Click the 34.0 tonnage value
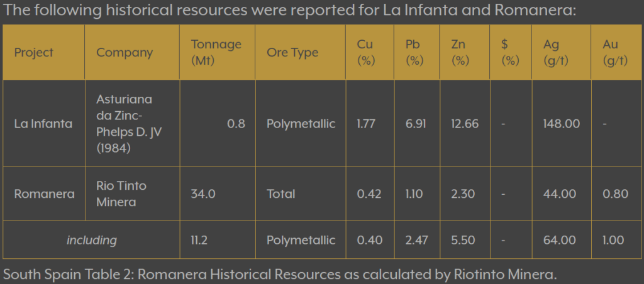Image resolution: width=644 pixels, height=284 pixels. pos(203,194)
